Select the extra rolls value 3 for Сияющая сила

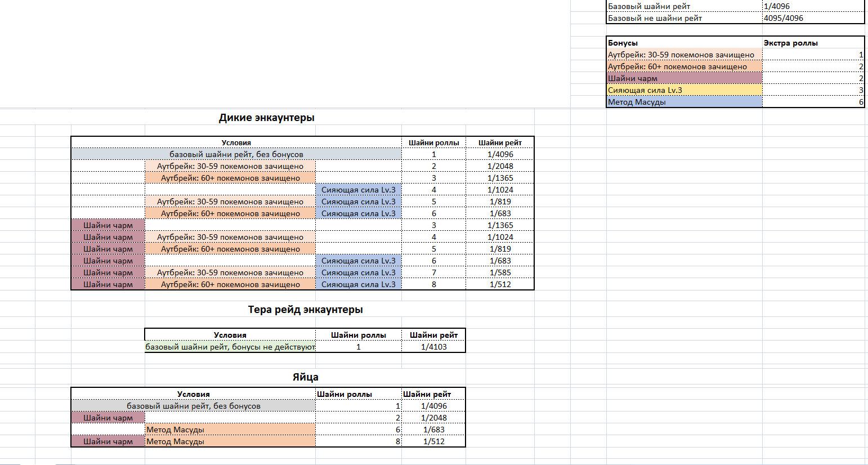tap(813, 90)
